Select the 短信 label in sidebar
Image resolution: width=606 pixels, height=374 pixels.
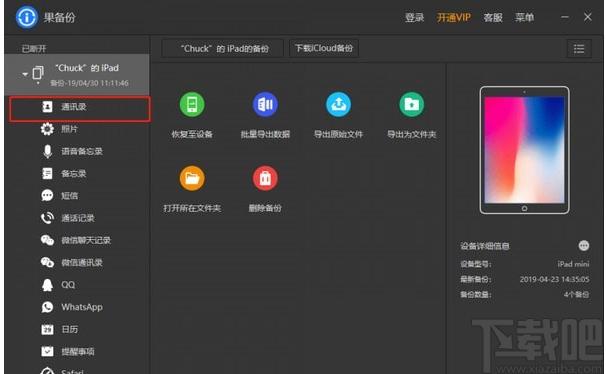point(70,196)
